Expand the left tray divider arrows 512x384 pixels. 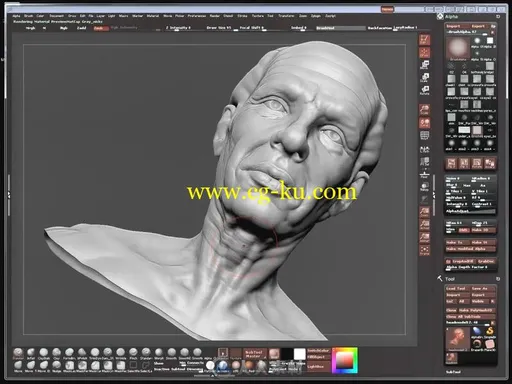(x=9, y=196)
